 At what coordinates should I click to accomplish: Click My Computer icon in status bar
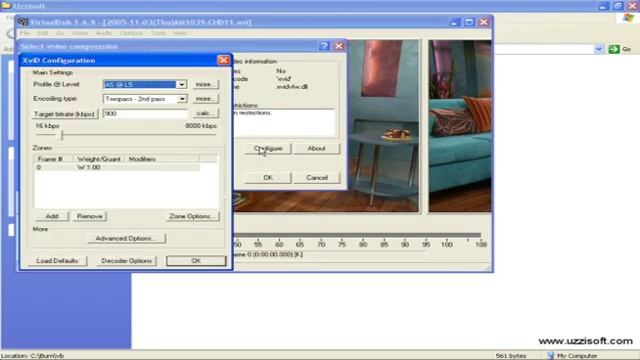[551, 356]
